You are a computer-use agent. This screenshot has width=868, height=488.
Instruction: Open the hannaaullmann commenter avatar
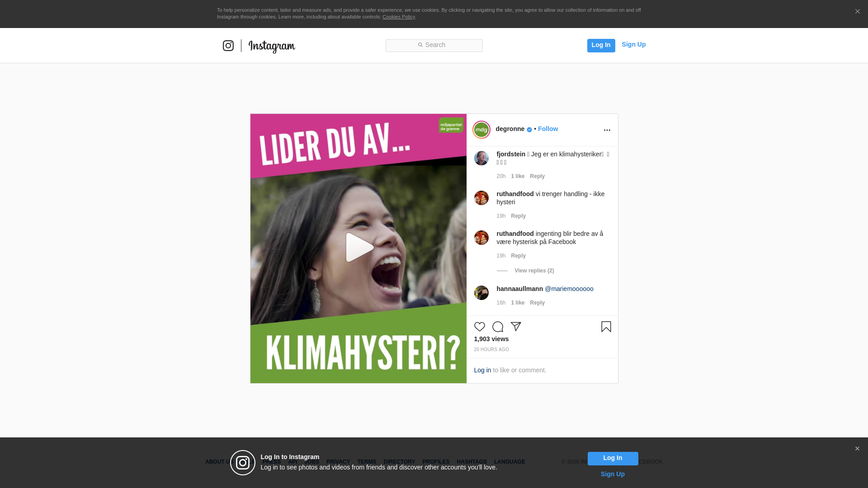(x=481, y=293)
